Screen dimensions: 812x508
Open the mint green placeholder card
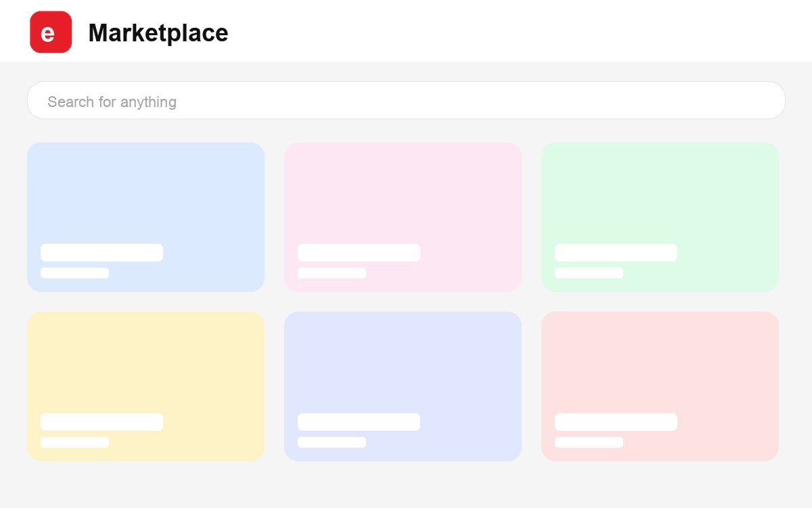[660, 217]
